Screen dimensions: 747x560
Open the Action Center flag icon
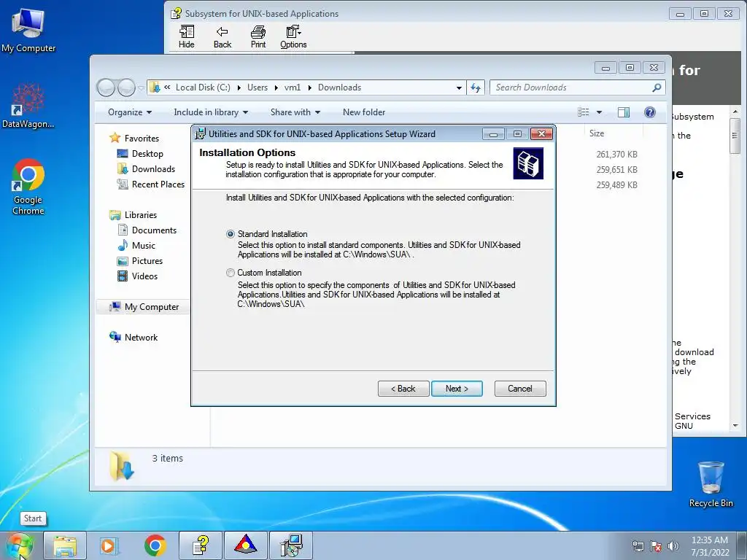click(656, 546)
